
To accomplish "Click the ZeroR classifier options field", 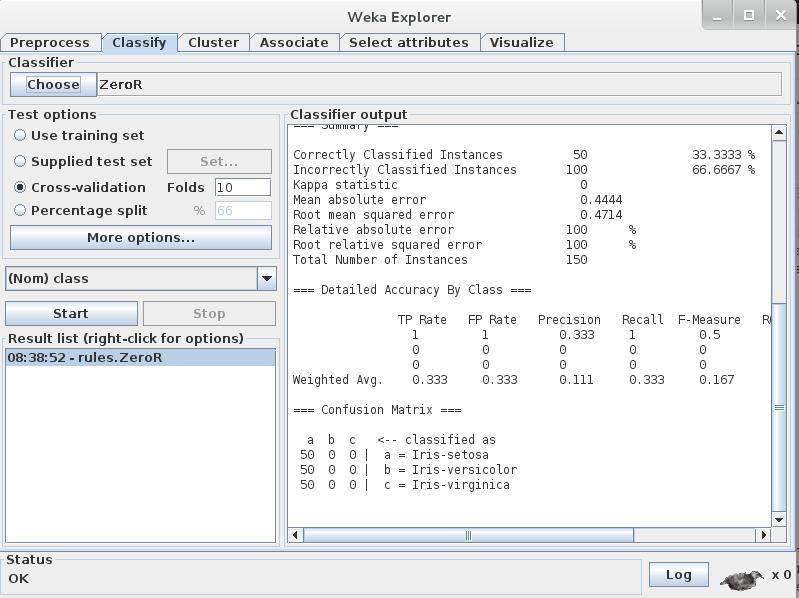I will (439, 84).
